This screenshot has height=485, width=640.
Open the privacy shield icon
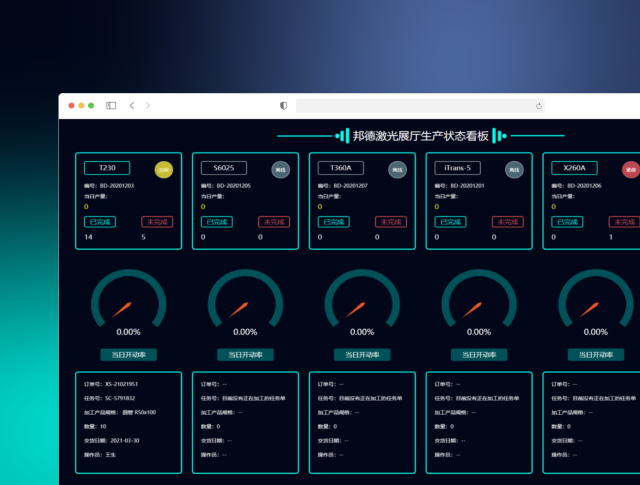point(283,106)
